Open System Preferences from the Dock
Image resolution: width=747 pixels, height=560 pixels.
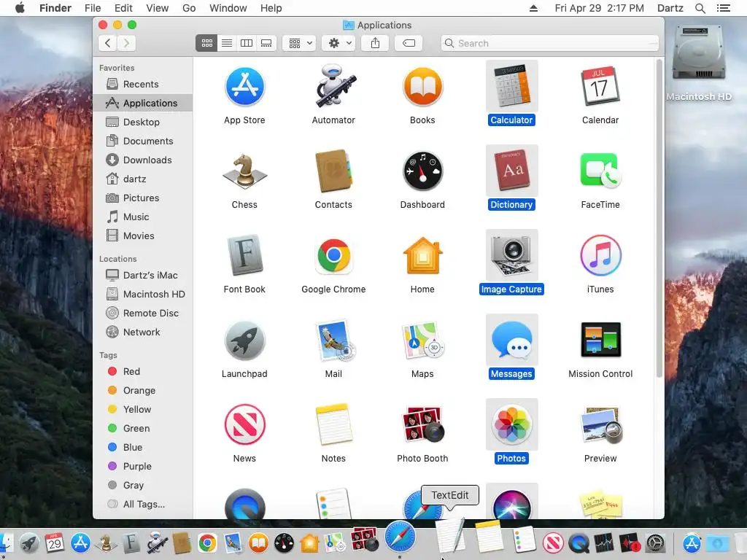pyautogui.click(x=655, y=543)
